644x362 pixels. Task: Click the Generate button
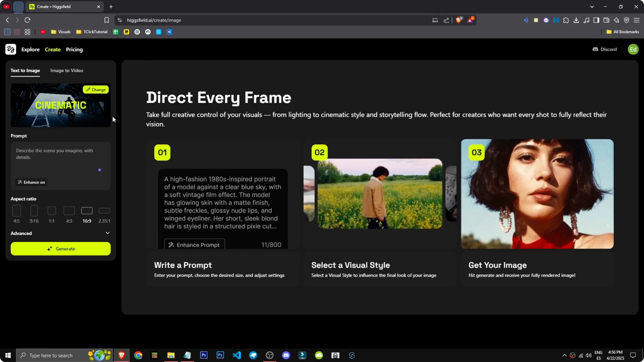click(60, 249)
